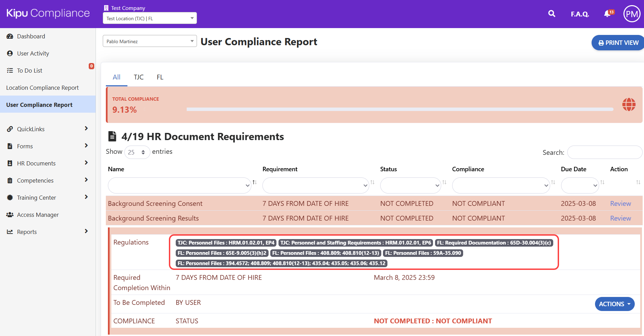Screen dimensions: 644x336
Task: Open the notifications bell icon
Action: pos(607,14)
